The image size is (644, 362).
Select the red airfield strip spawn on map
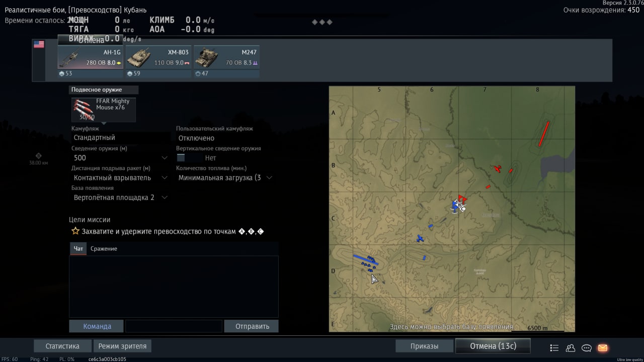coord(543,134)
